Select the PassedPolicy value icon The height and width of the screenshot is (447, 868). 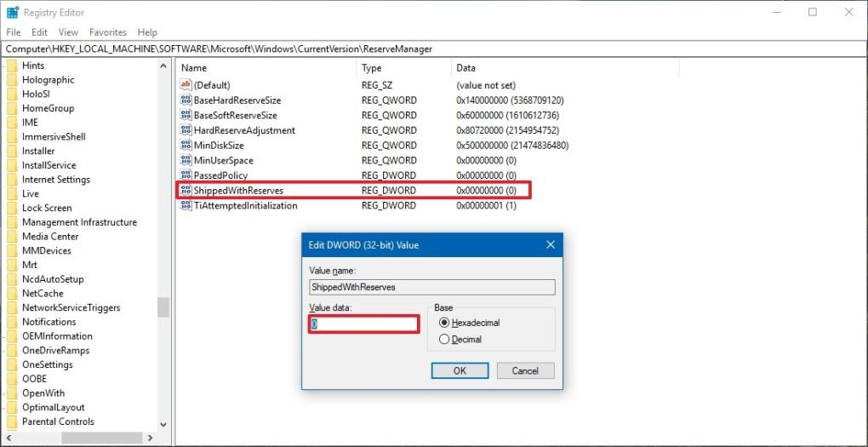pos(186,175)
